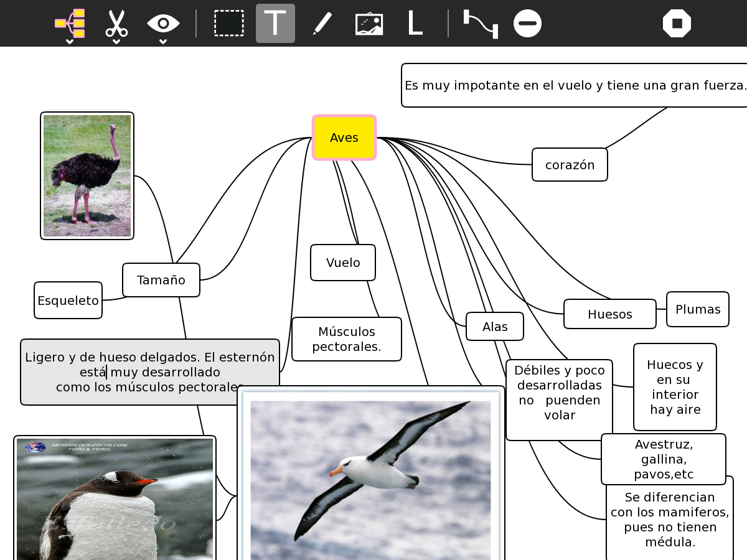The width and height of the screenshot is (747, 560).
Task: Open the mind map activity toolbar icon
Action: click(x=70, y=23)
